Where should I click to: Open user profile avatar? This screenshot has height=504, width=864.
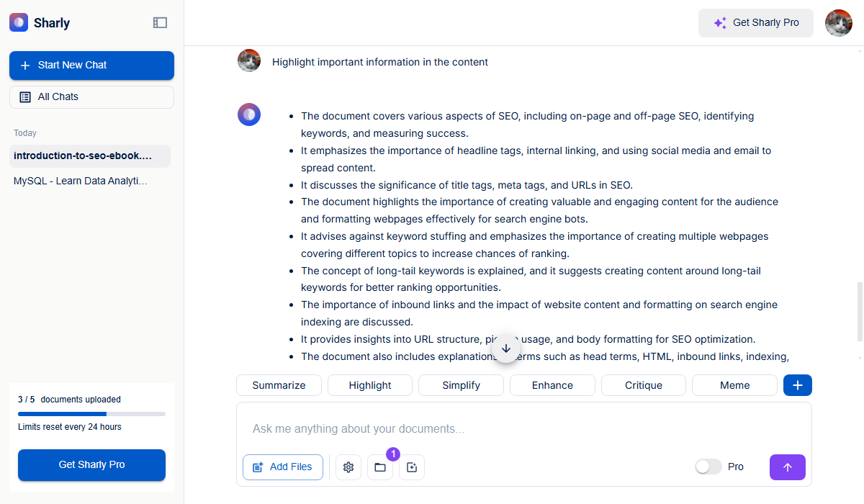(838, 23)
